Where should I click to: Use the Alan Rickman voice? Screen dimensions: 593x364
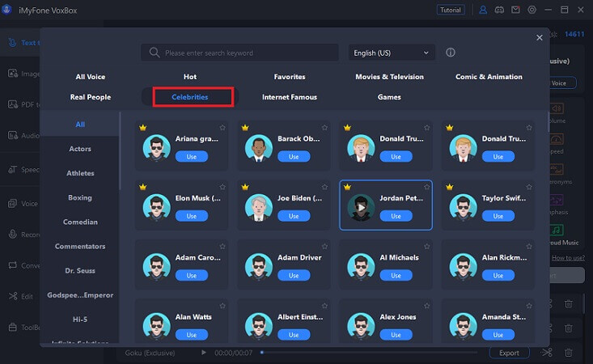pyautogui.click(x=498, y=275)
